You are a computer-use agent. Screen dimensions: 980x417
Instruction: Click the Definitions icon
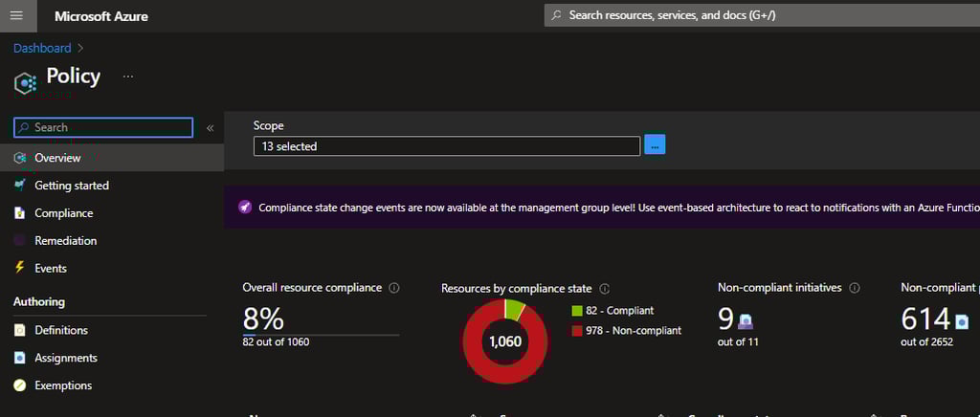pos(20,330)
